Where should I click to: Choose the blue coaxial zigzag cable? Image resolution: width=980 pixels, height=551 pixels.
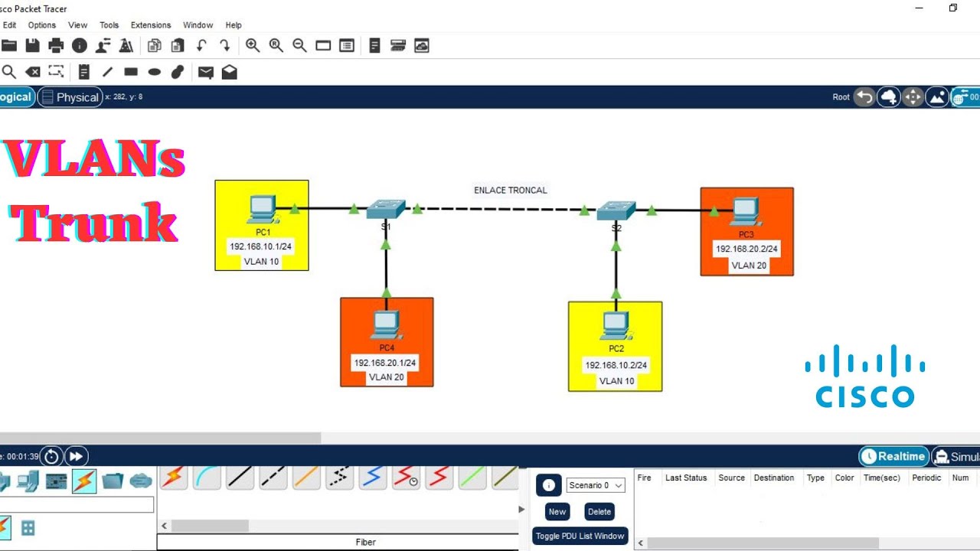point(373,478)
